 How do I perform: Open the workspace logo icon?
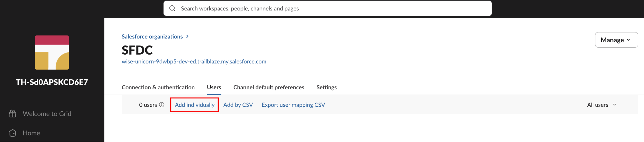pyautogui.click(x=52, y=52)
